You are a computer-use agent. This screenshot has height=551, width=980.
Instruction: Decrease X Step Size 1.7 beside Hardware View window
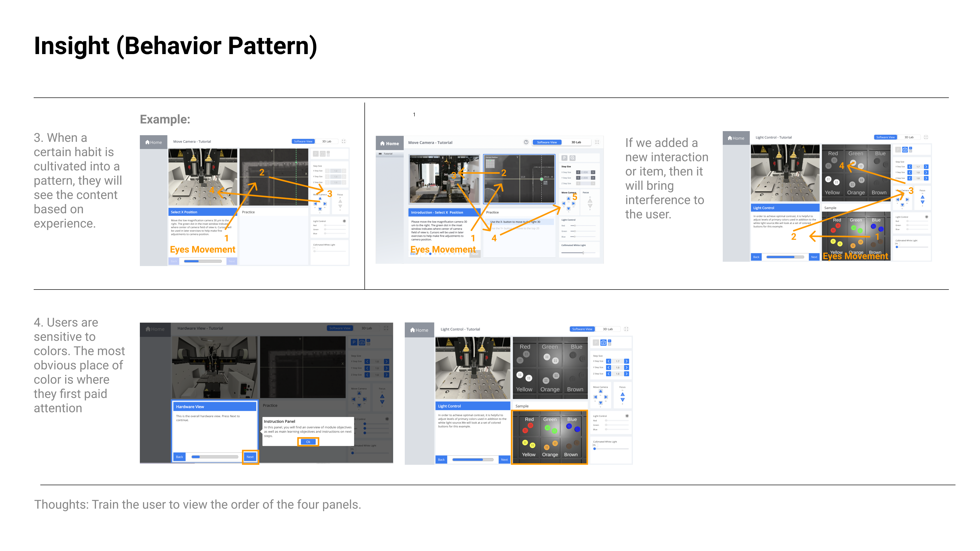[x=608, y=361]
